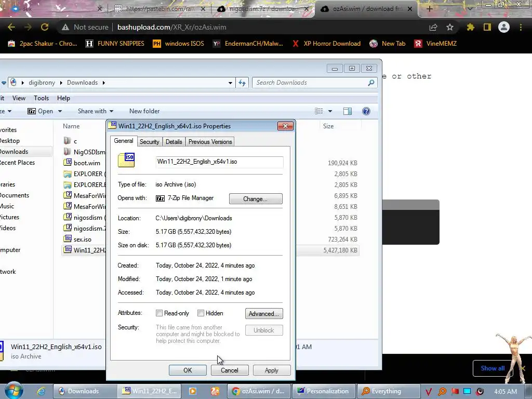
Task: Click monitor tray icon
Action: tap(467, 391)
